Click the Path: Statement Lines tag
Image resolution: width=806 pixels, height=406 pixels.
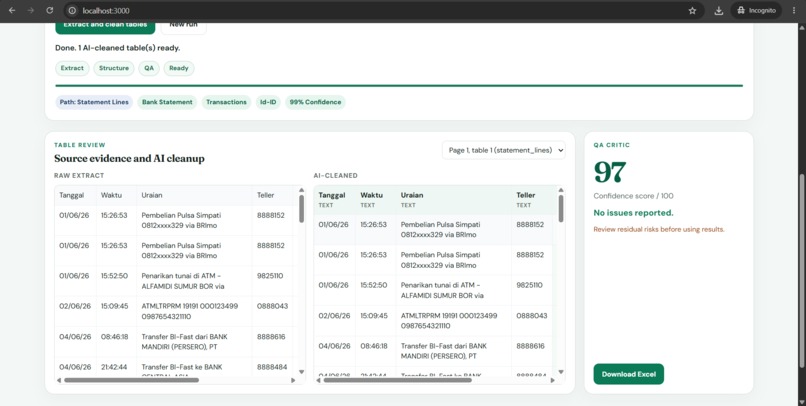pos(94,102)
